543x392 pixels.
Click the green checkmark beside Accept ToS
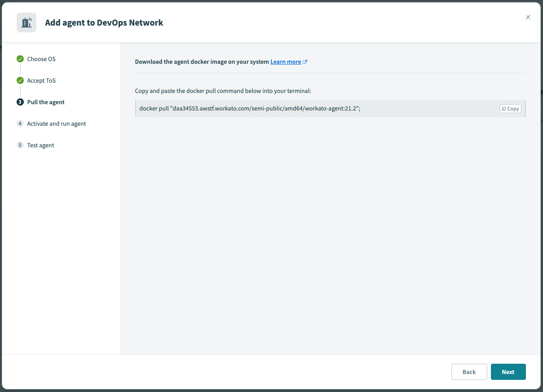pyautogui.click(x=20, y=80)
